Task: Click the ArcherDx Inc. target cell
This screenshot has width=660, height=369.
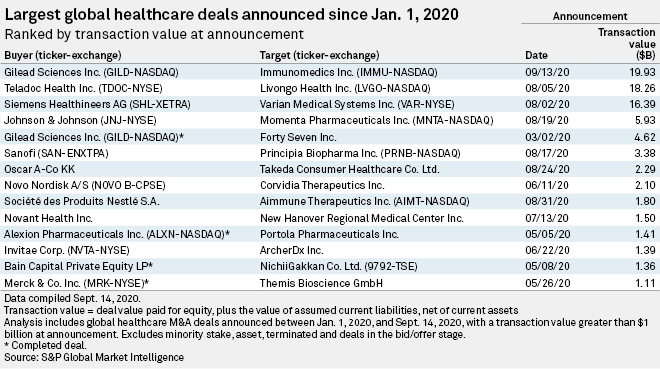Action: coord(292,250)
